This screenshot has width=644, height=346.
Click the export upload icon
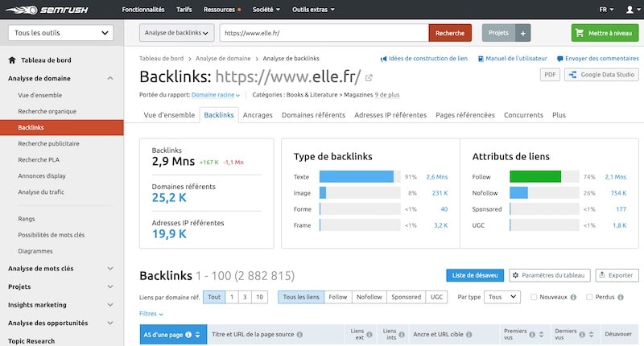602,275
